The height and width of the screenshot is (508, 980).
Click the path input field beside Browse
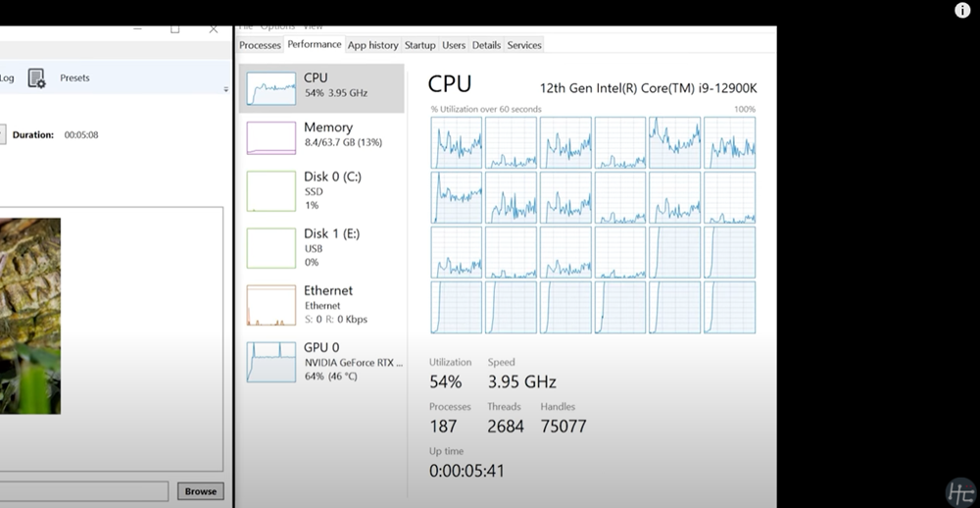pyautogui.click(x=83, y=491)
